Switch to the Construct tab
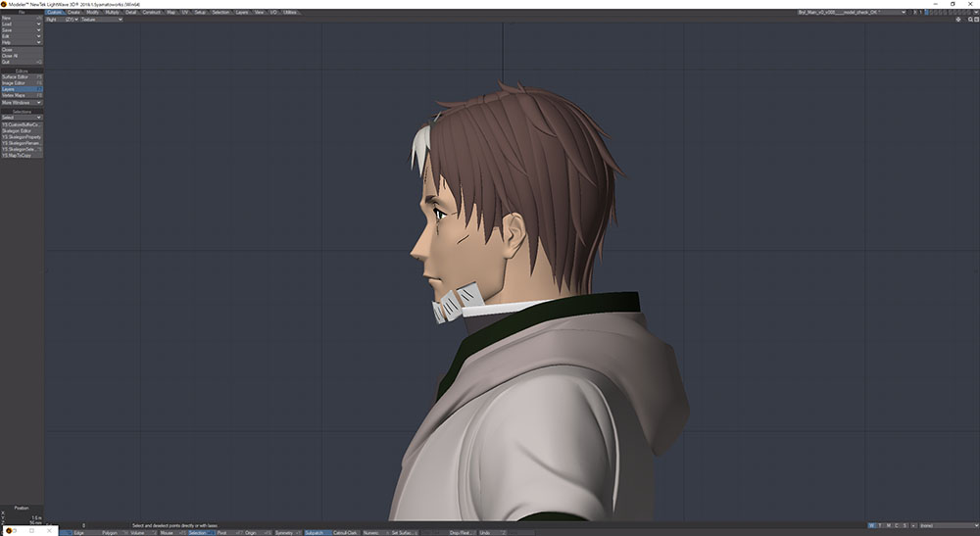 (151, 12)
